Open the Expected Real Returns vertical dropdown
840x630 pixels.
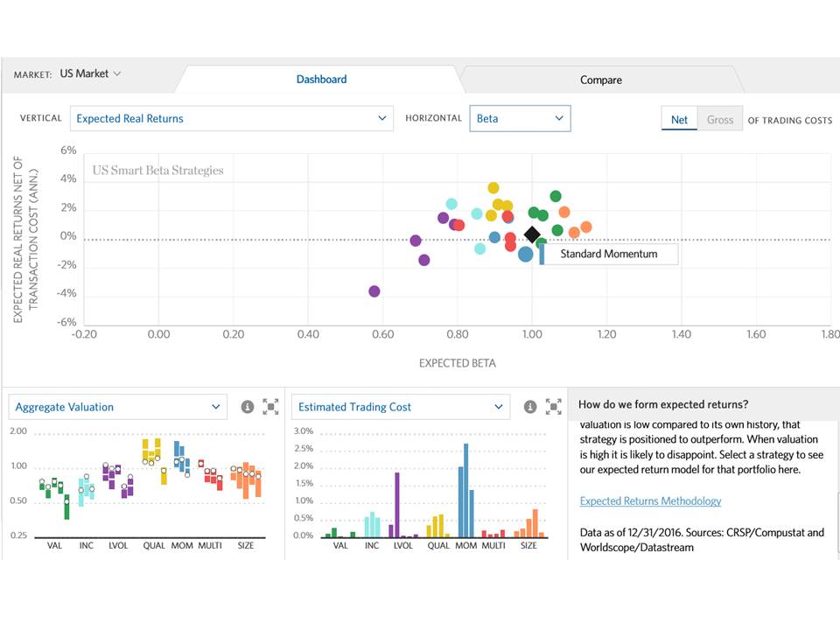pos(232,118)
